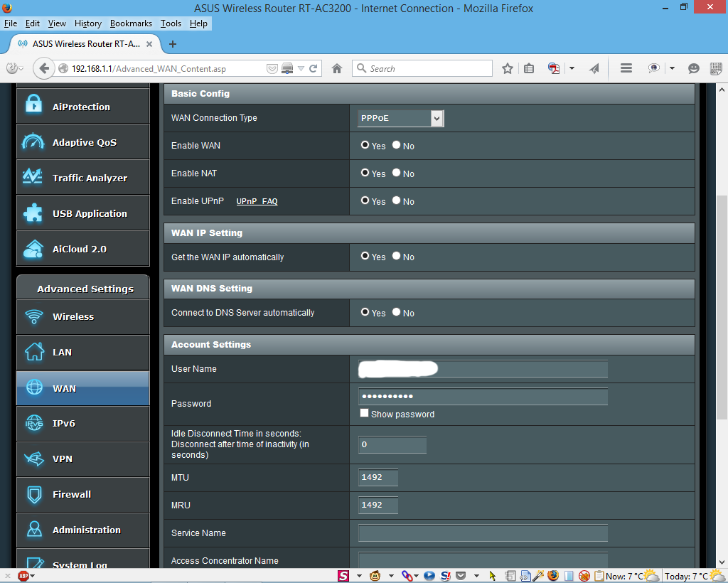
Task: Open address bar history dropdown arrow
Action: tap(301, 69)
